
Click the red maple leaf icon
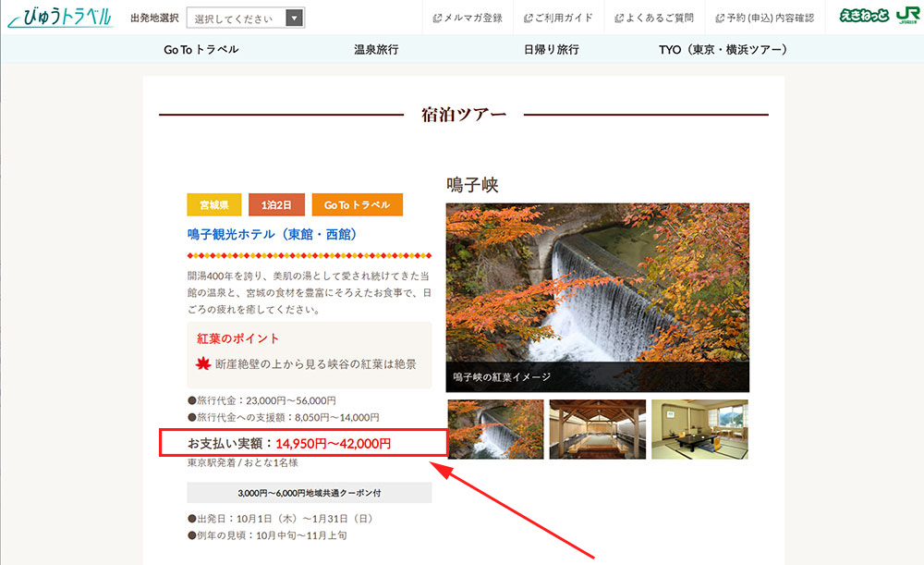click(203, 363)
